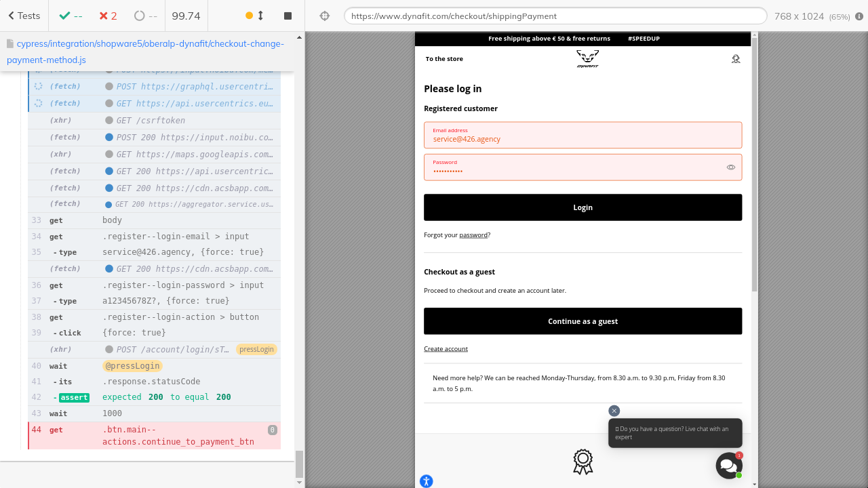Select the wait @pressLogin command entry
This screenshot has height=488, width=868.
pos(154,366)
